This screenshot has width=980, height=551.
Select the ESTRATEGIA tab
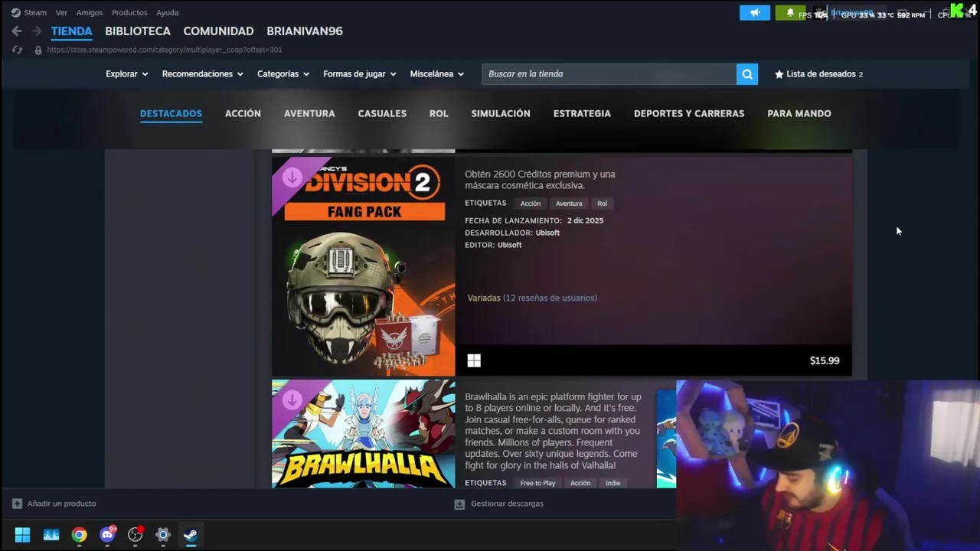click(582, 113)
